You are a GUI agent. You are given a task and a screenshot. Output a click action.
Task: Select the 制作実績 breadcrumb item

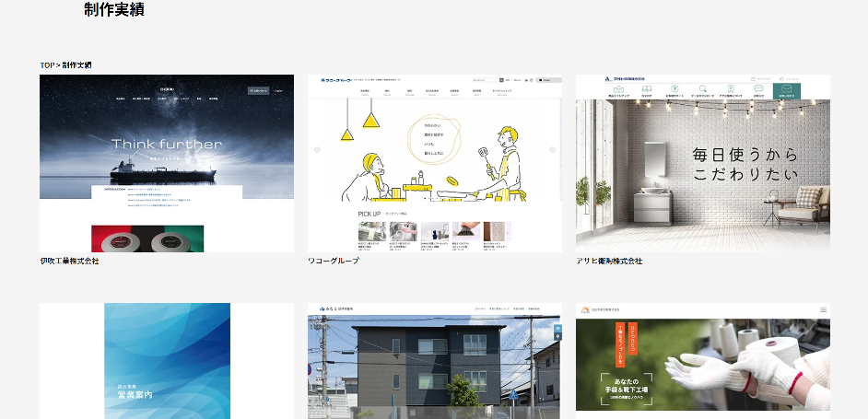coord(76,65)
